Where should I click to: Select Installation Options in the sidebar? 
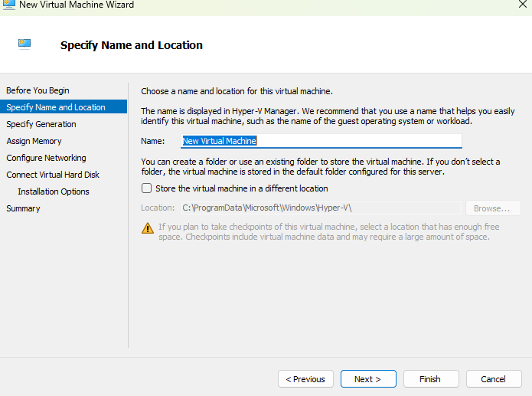(x=54, y=191)
